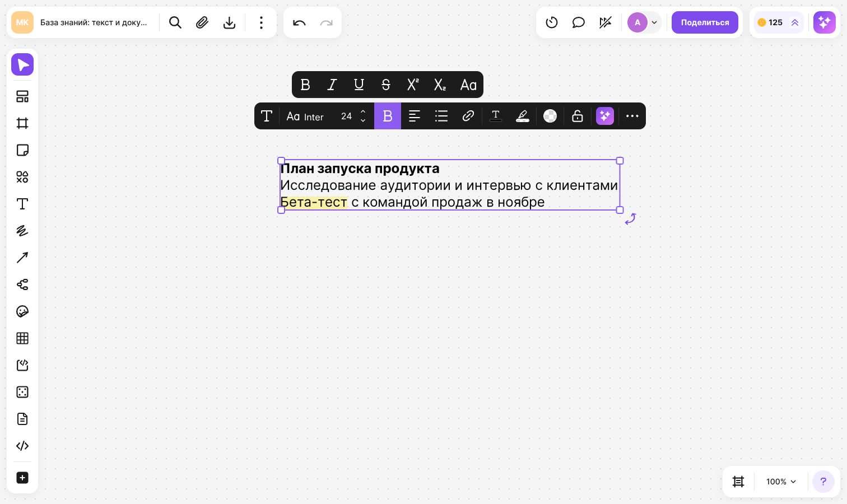The height and width of the screenshot is (504, 847).
Task: Toggle superscript formatting
Action: pos(413,85)
